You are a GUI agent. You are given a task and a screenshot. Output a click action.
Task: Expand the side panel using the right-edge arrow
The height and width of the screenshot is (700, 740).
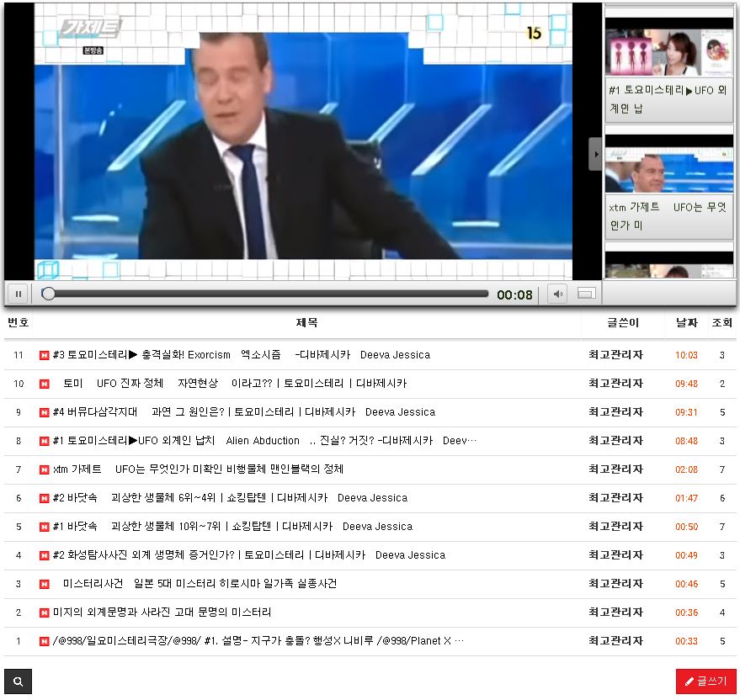(596, 154)
